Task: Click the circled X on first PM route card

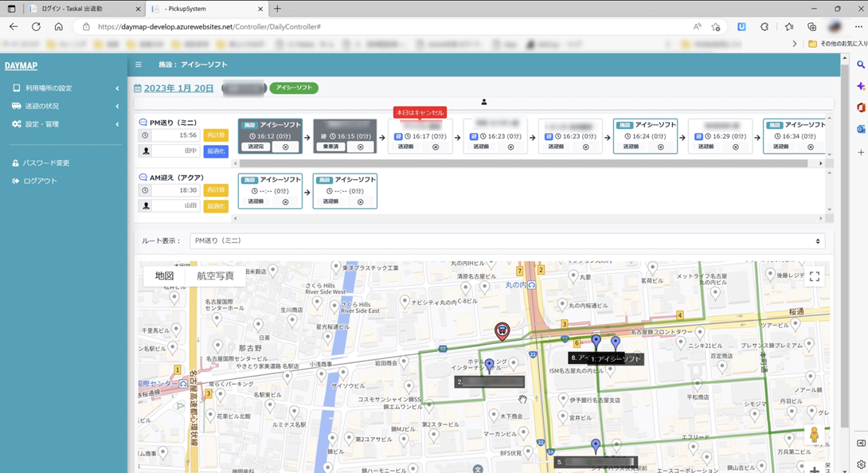Action: [285, 147]
